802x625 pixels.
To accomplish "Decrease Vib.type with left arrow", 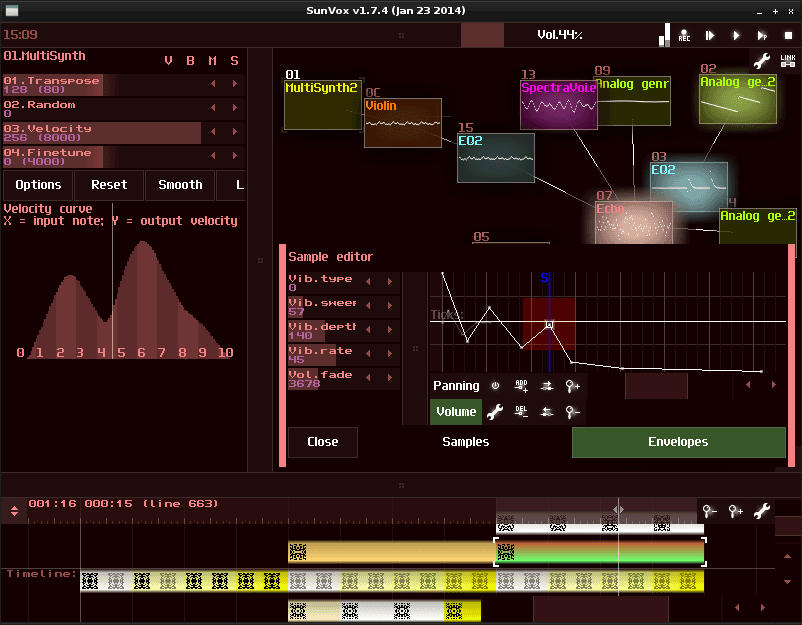I will pos(368,282).
